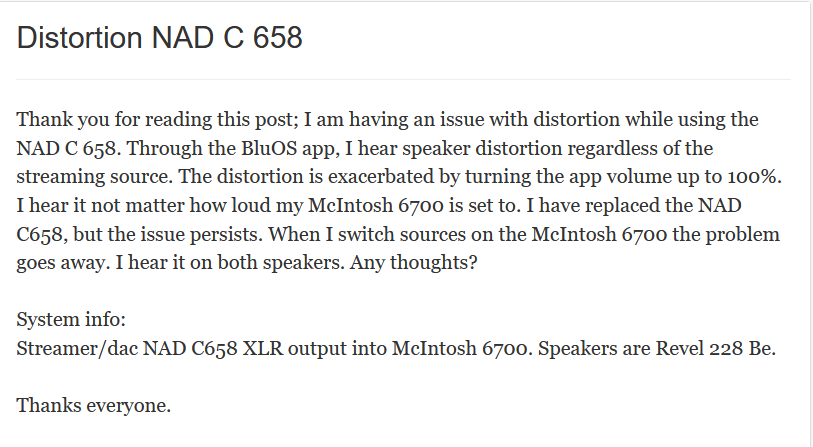Screen dimensions: 813x447
Task: Click the "Revel 228 Be" speaker name
Action: 713,348
